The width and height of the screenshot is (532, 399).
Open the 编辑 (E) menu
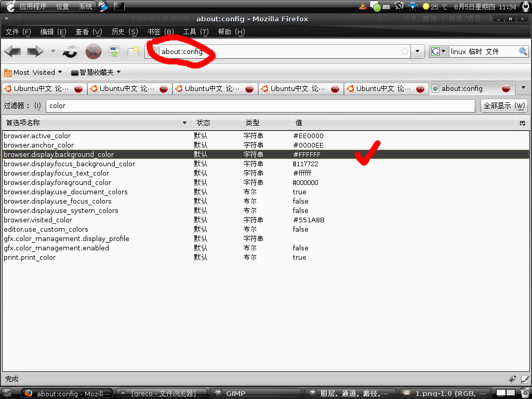[x=53, y=32]
